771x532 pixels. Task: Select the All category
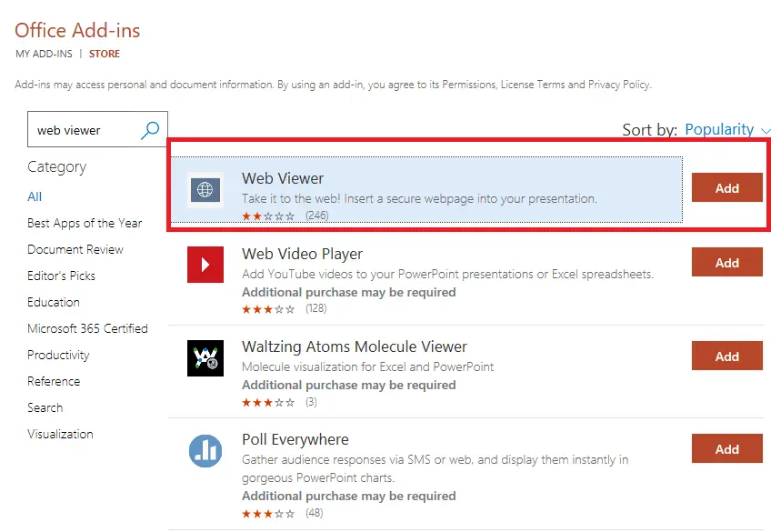tap(35, 196)
